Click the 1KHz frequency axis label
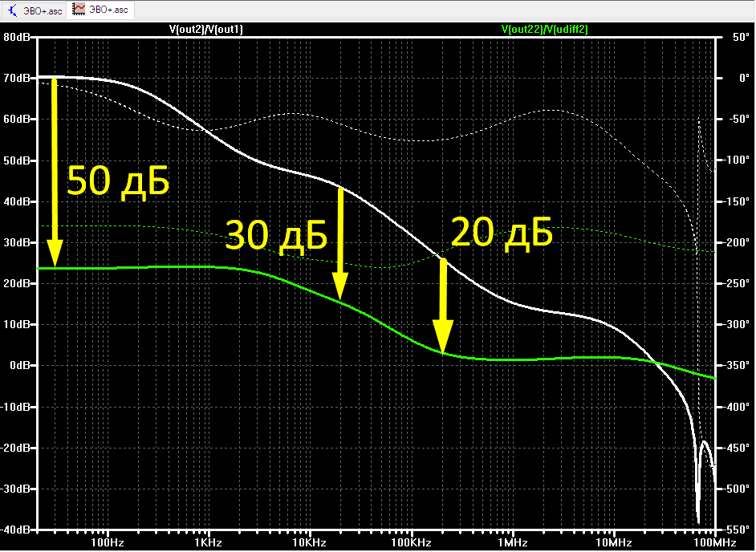The width and height of the screenshot is (756, 552). tap(209, 543)
